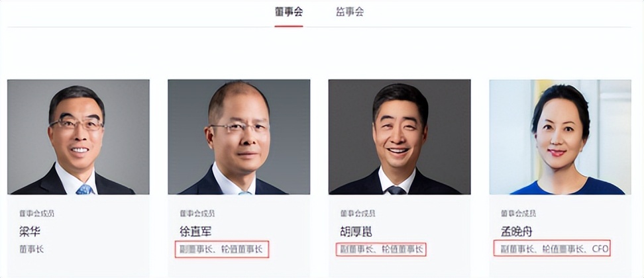Open the portrait photo above 徐直军

pos(239,137)
